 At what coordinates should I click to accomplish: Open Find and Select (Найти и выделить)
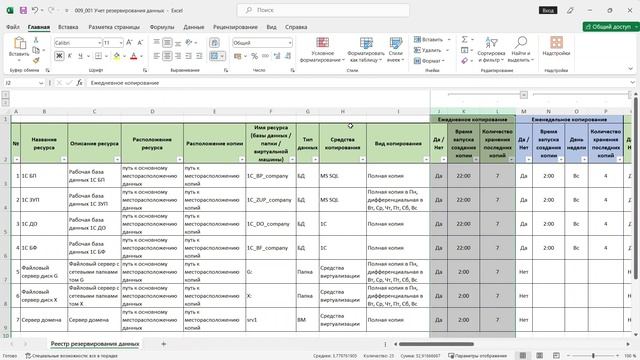[x=520, y=50]
